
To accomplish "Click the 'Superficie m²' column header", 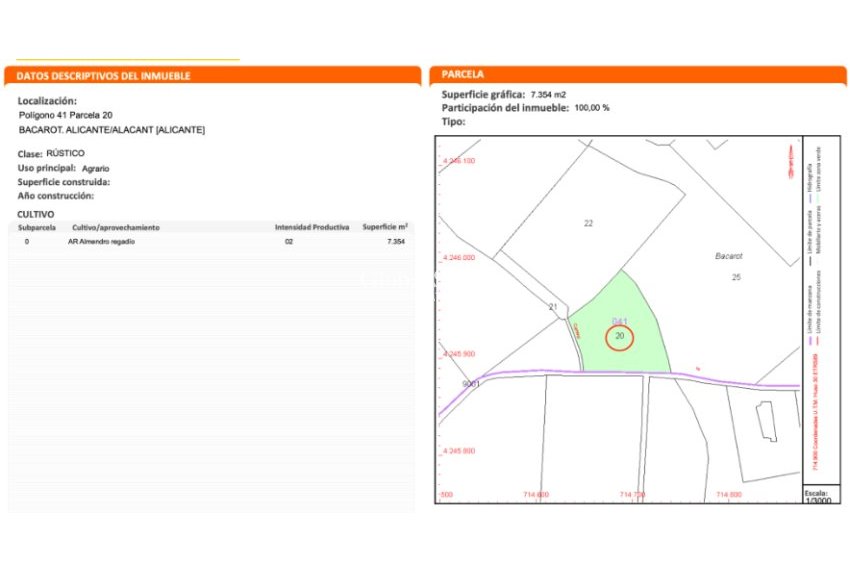I will coord(385,228).
